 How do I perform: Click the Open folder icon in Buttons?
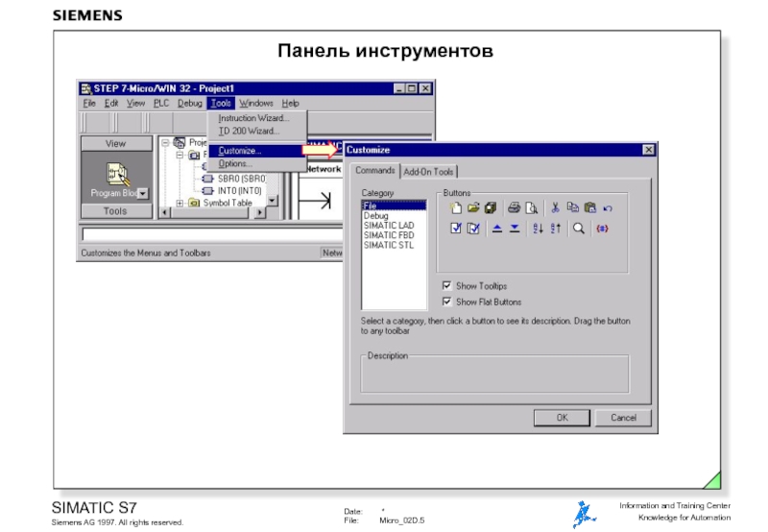coord(472,208)
